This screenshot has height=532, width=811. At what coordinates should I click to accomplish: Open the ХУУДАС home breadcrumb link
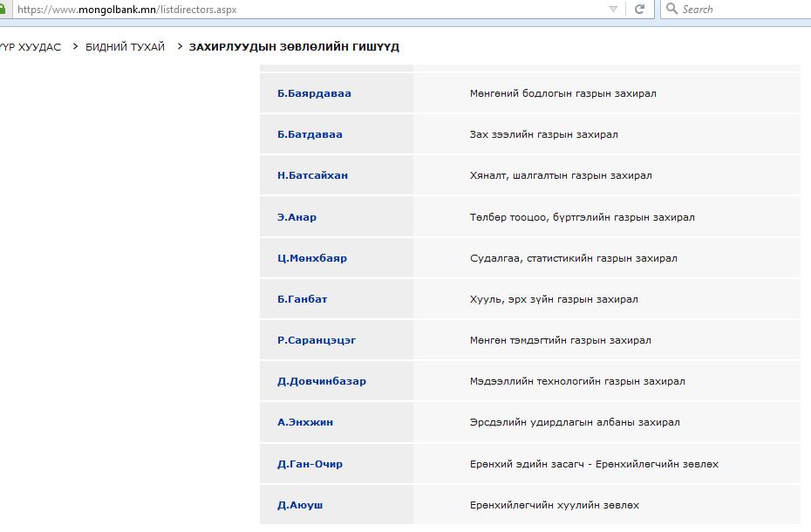pyautogui.click(x=31, y=47)
